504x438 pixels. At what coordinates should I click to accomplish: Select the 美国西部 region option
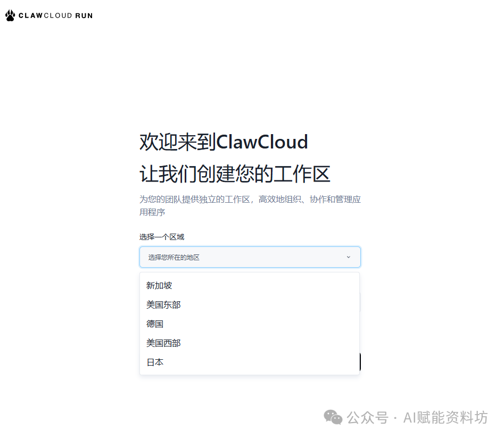click(x=163, y=343)
